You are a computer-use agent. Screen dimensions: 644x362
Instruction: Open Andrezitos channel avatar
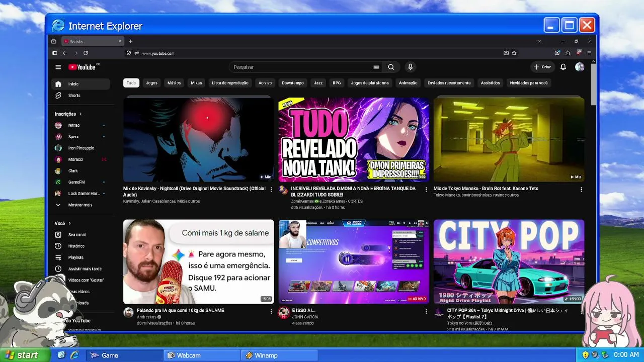tap(128, 312)
